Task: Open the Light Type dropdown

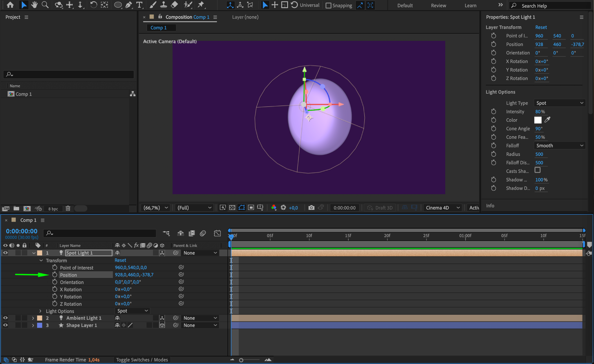Action: [559, 103]
